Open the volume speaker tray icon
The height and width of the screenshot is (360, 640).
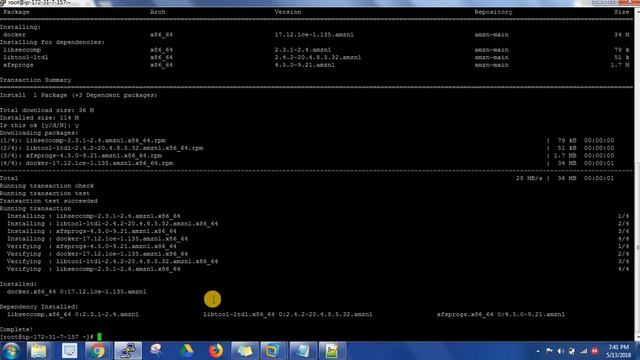pyautogui.click(x=560, y=351)
